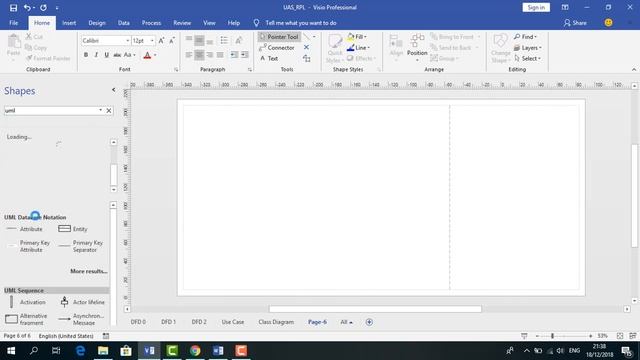Open the Fill color dropdown
The image size is (640, 360).
click(x=357, y=37)
